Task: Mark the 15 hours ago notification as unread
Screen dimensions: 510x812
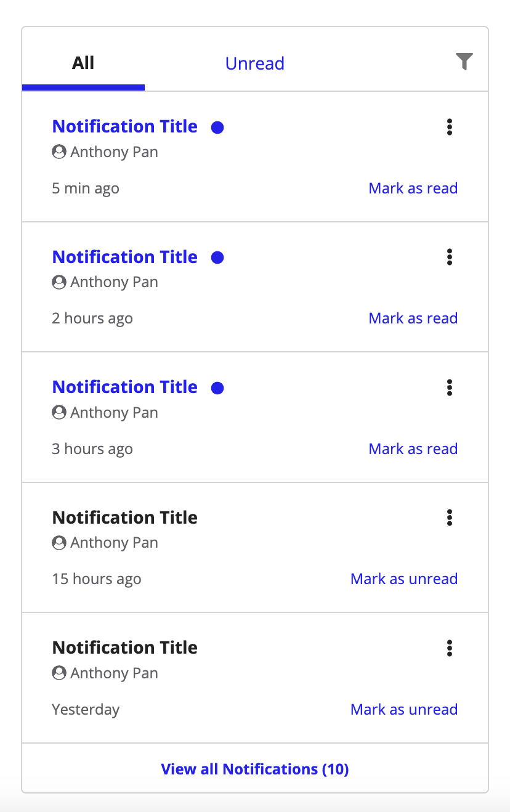Action: tap(403, 579)
